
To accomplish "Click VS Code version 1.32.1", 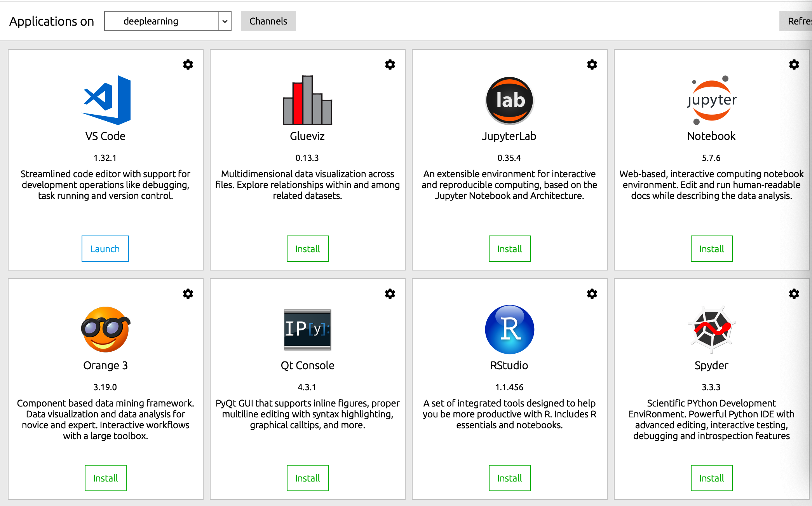I will [x=105, y=158].
